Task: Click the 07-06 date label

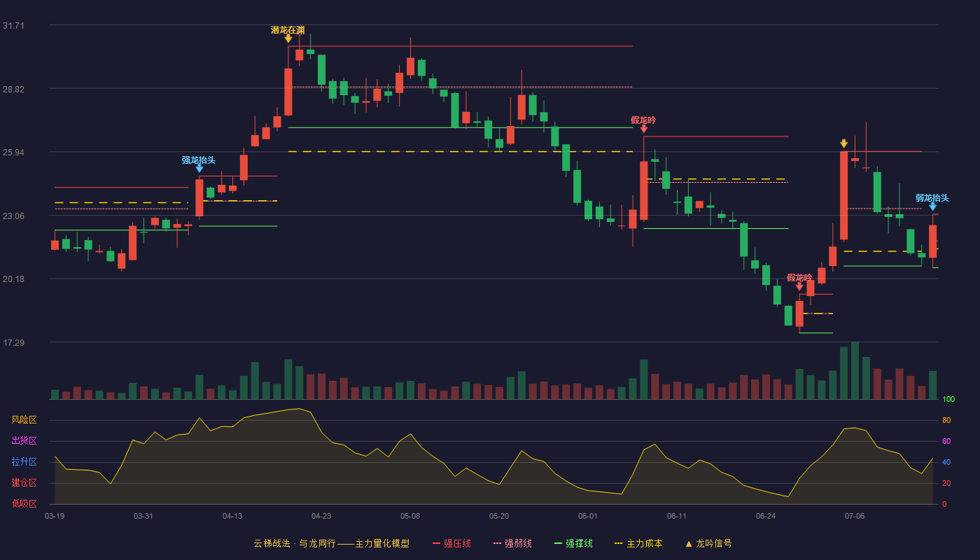Action: pos(855,516)
